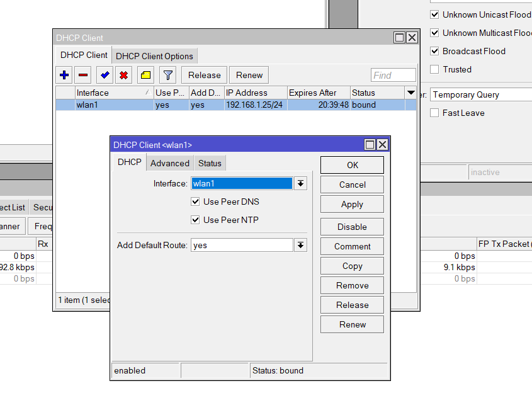Click the enabled text in the status bar
The height and width of the screenshot is (410, 532).
130,370
